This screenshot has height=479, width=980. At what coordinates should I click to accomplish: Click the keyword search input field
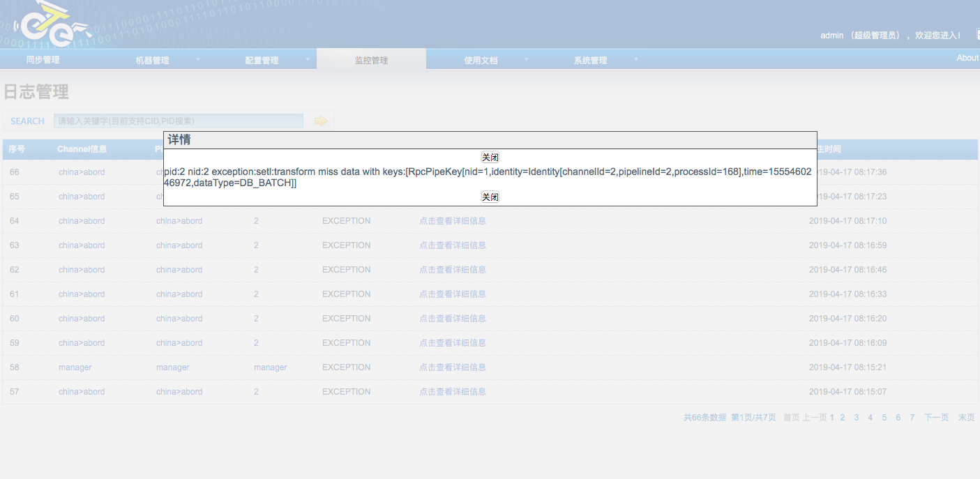(x=178, y=120)
